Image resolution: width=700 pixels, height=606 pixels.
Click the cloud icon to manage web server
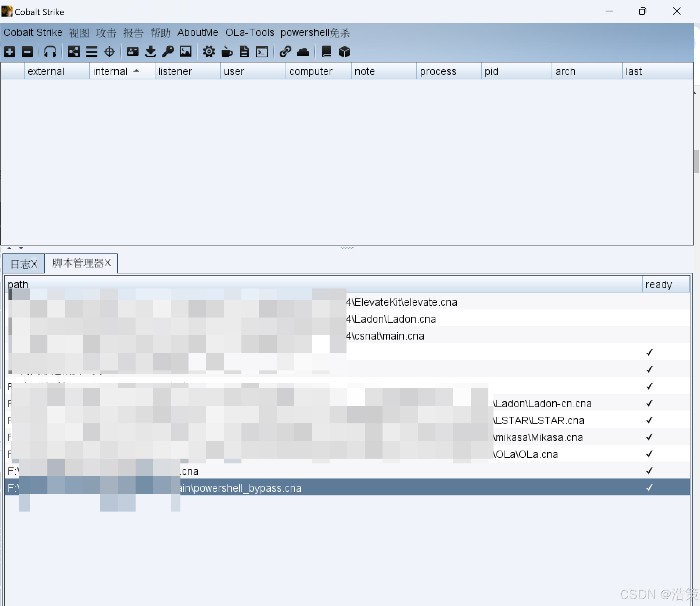(x=303, y=52)
